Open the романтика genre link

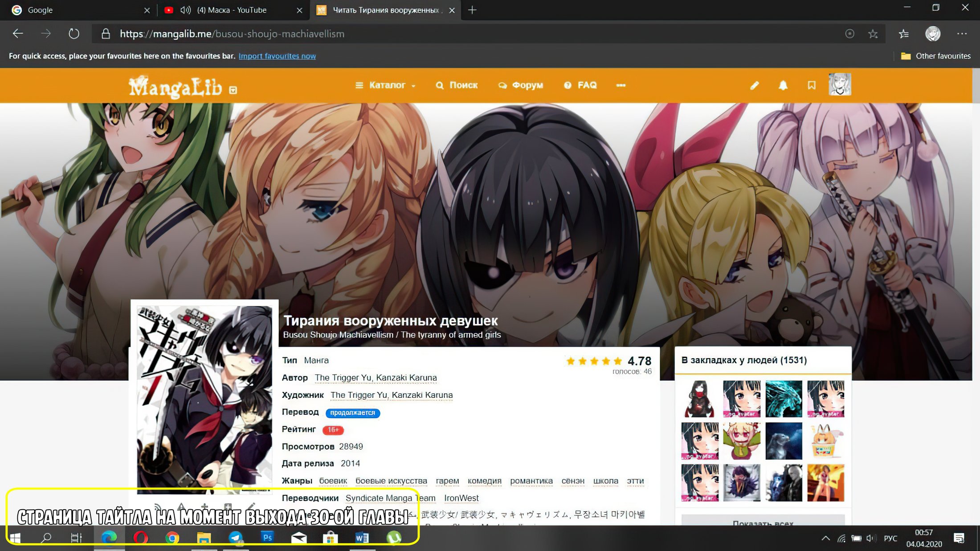tap(531, 481)
